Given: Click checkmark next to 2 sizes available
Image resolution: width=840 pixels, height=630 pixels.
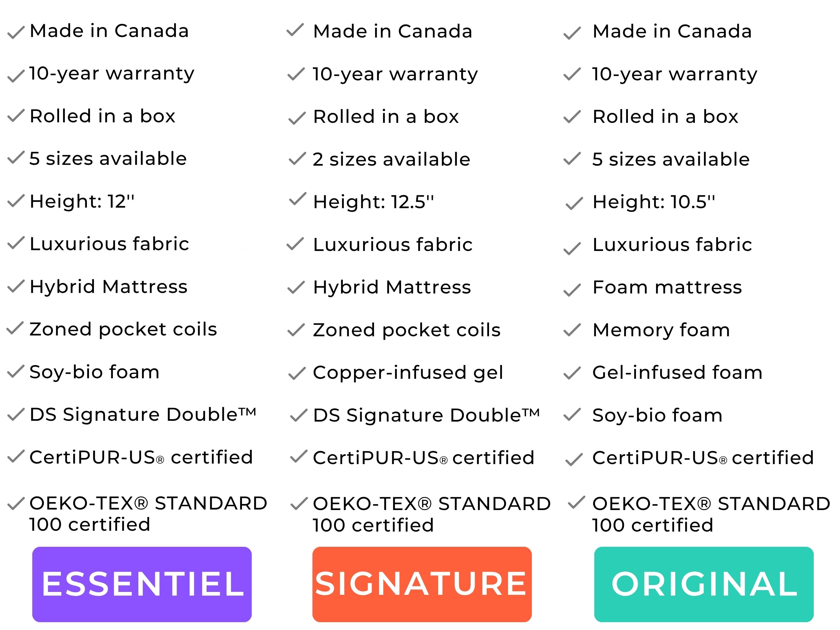Looking at the screenshot, I should pyautogui.click(x=297, y=159).
